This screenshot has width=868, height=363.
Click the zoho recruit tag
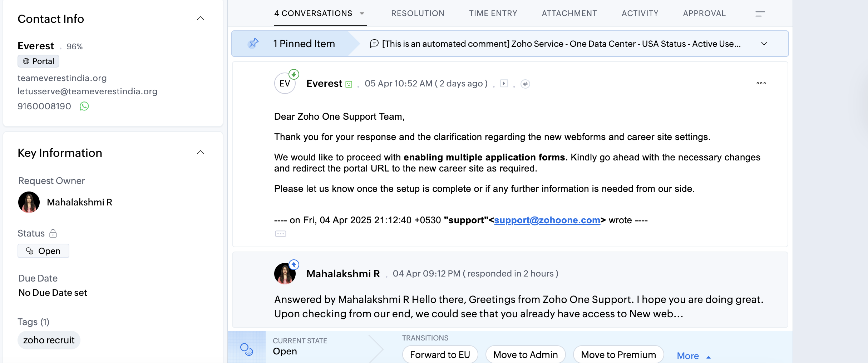click(x=49, y=340)
